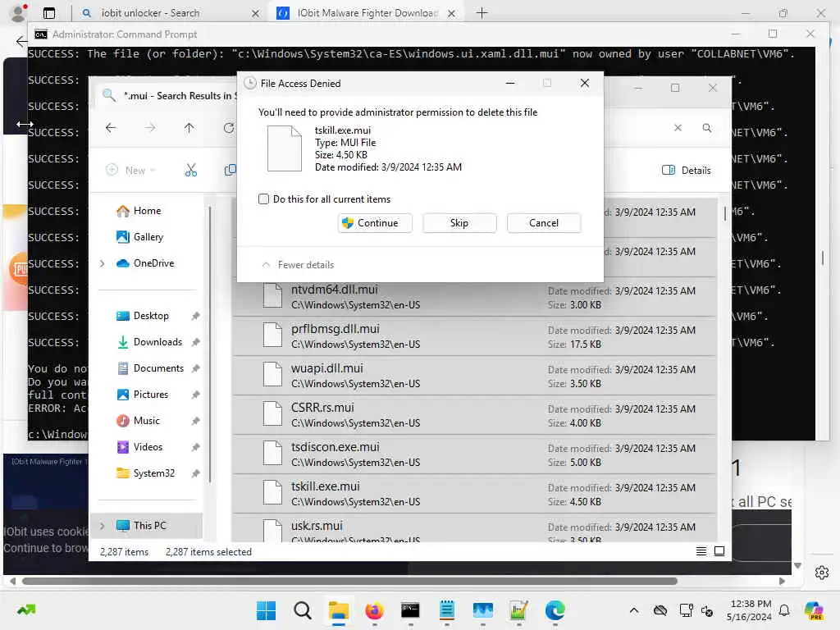
Task: Open Copilot preview icon in taskbar
Action: click(814, 610)
